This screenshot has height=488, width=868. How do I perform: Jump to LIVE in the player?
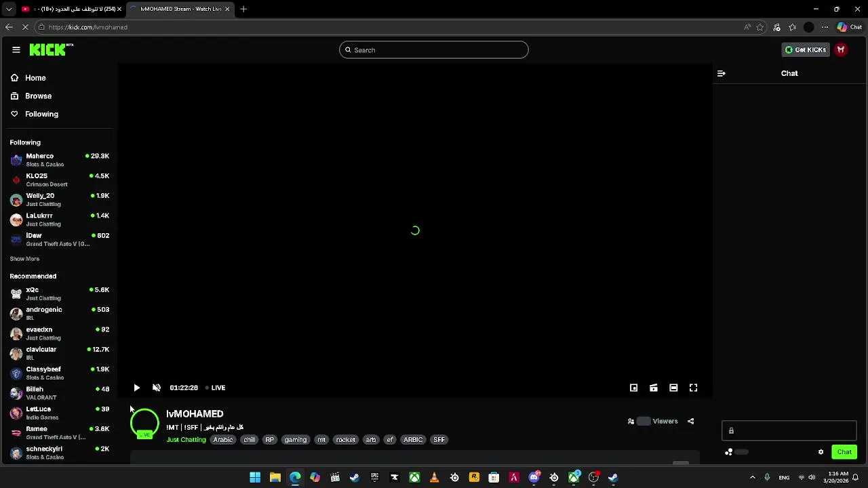click(x=216, y=388)
